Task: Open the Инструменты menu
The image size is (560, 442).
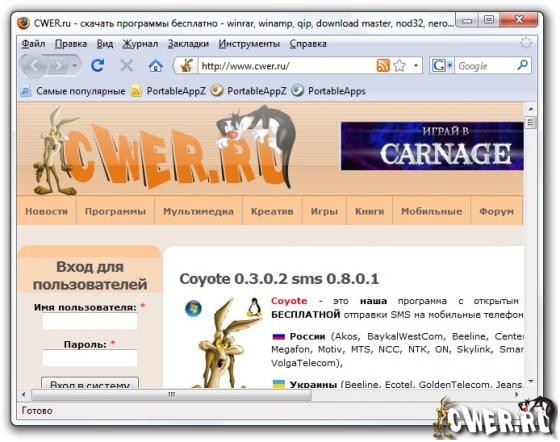Action: (249, 44)
